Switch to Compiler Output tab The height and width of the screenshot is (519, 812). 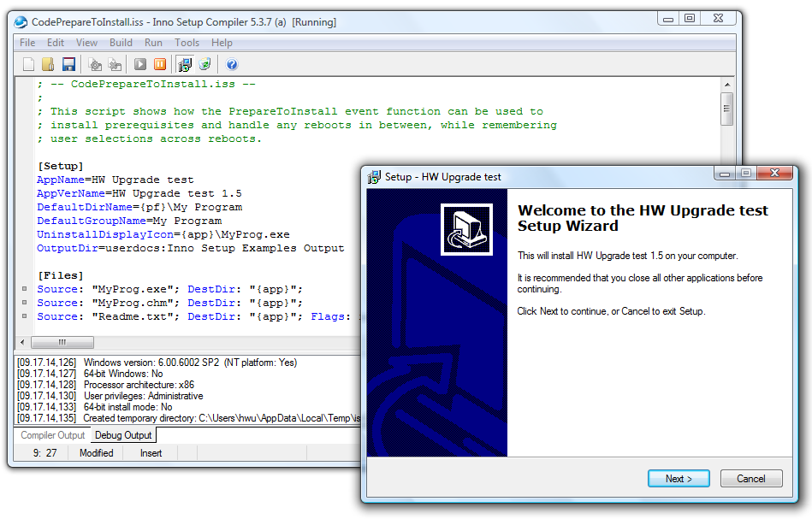tap(52, 435)
